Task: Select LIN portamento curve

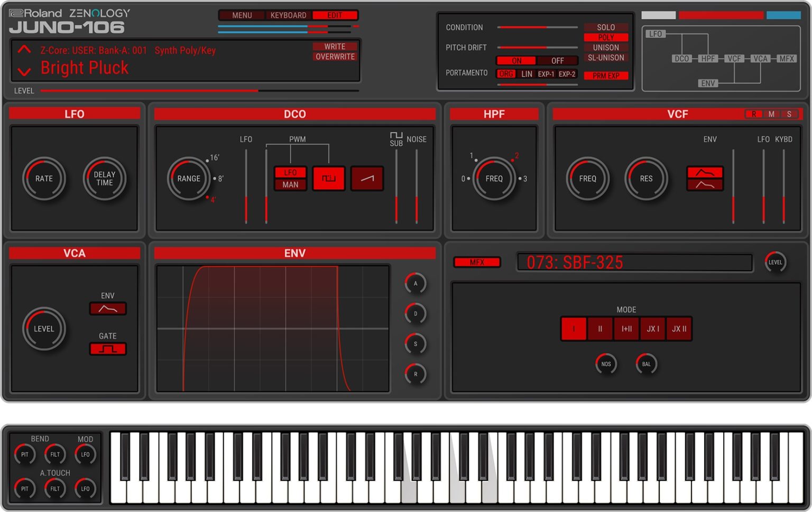Action: pos(527,74)
